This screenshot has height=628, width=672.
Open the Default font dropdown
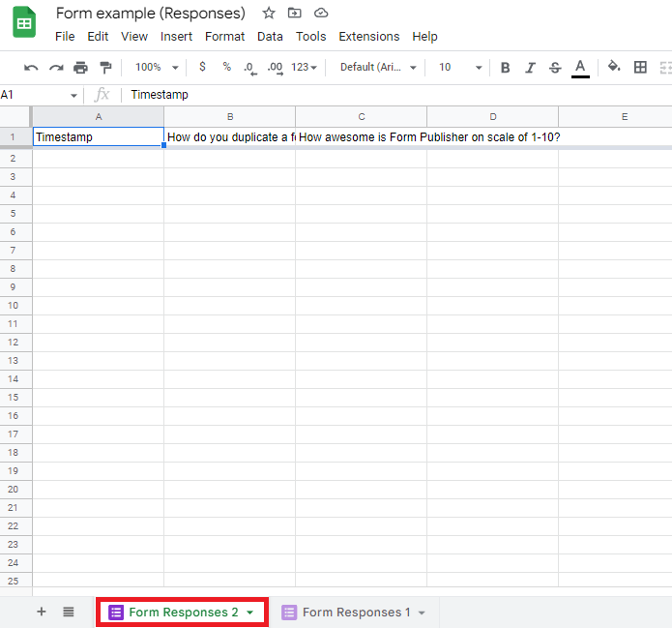[x=378, y=68]
